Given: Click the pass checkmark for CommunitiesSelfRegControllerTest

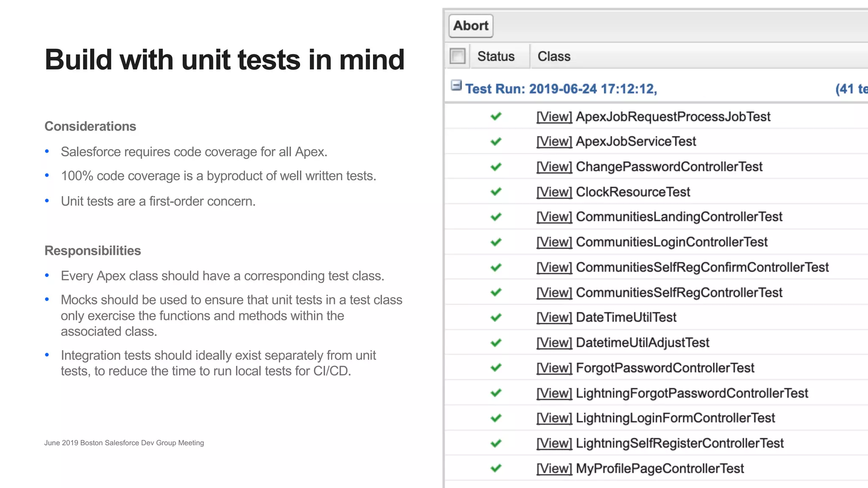Looking at the screenshot, I should click(496, 292).
